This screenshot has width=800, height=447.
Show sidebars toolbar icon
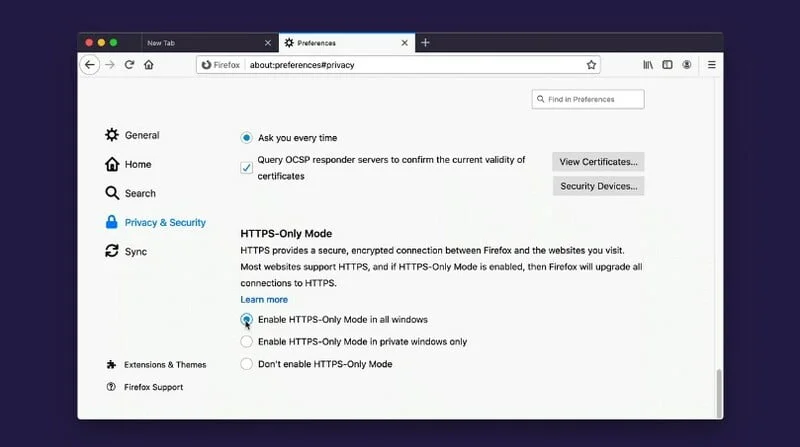click(667, 65)
